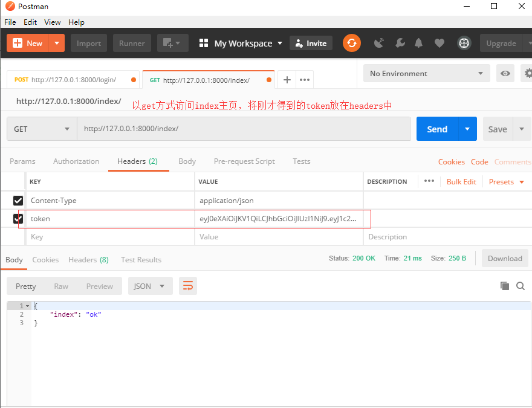Open header columns three-dots options

pyautogui.click(x=429, y=181)
